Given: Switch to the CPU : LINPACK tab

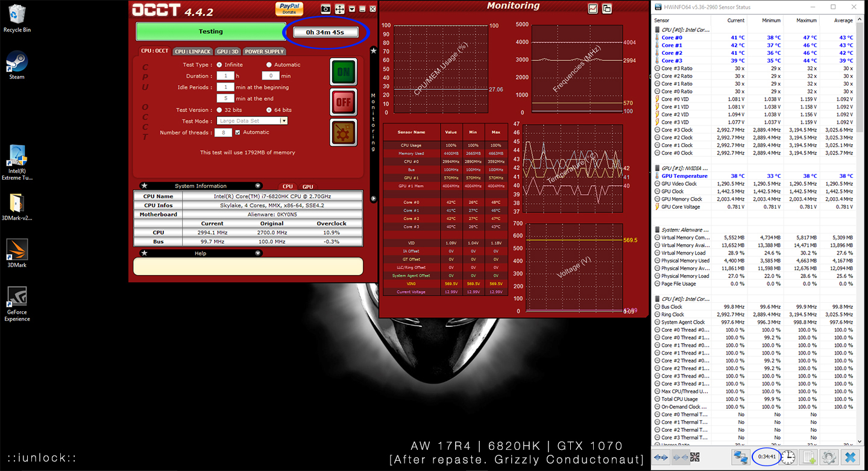Looking at the screenshot, I should point(193,51).
